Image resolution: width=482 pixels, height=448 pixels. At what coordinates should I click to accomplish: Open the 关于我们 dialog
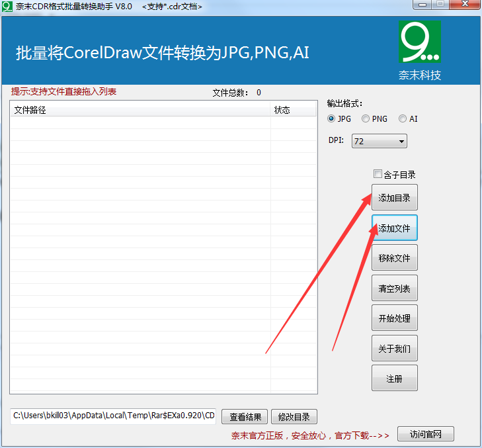(394, 348)
